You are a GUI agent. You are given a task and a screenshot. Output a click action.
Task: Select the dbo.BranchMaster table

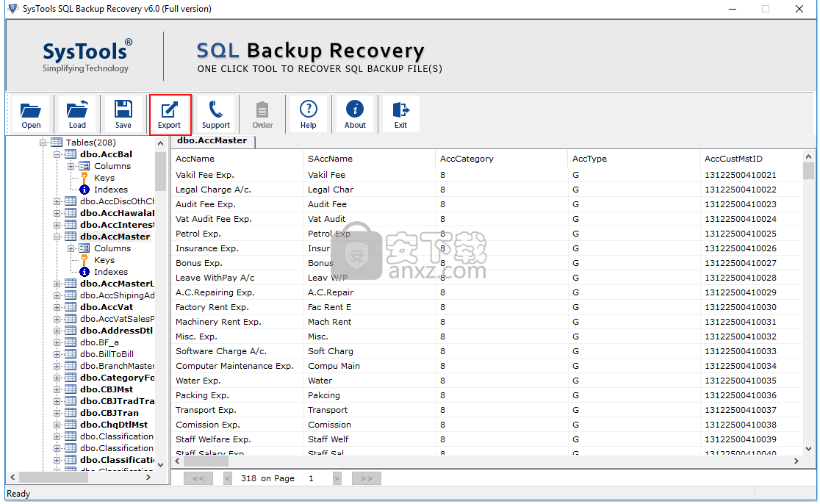click(x=117, y=366)
